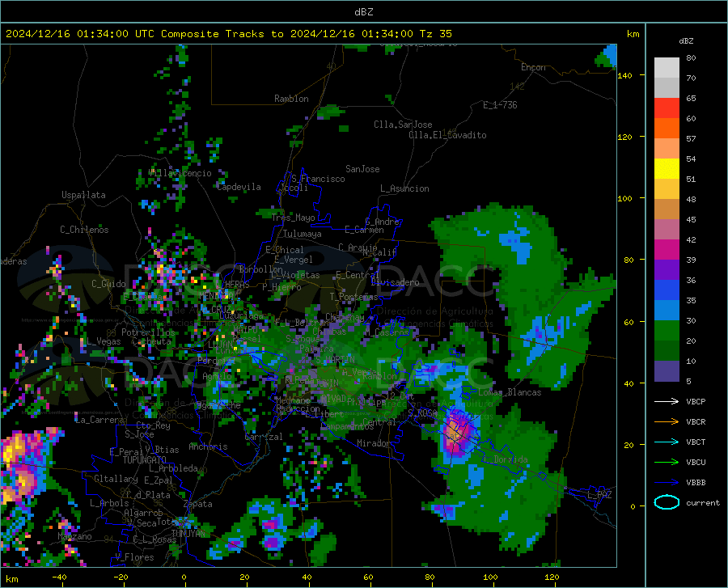The image size is (728, 588).
Task: Click the Composite Tracks timestamp header text
Action: pyautogui.click(x=228, y=34)
